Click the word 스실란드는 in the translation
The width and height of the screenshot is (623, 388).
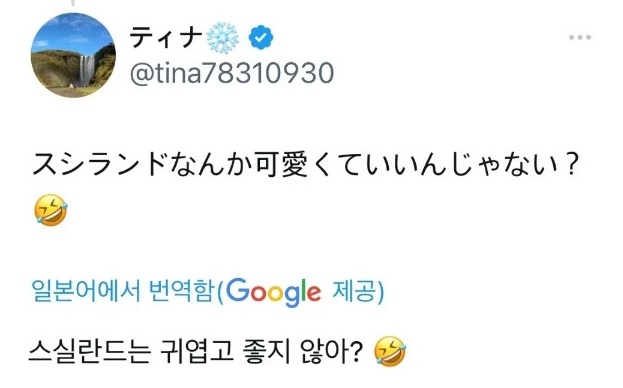(x=90, y=351)
